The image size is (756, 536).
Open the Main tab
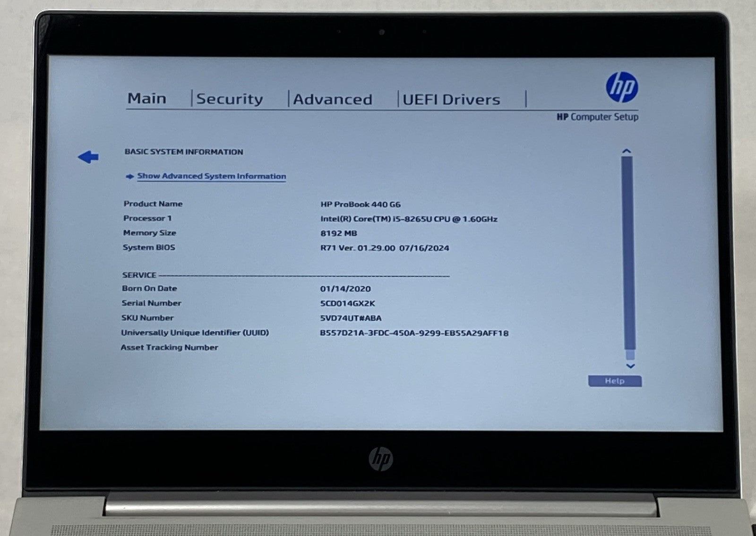(x=147, y=98)
